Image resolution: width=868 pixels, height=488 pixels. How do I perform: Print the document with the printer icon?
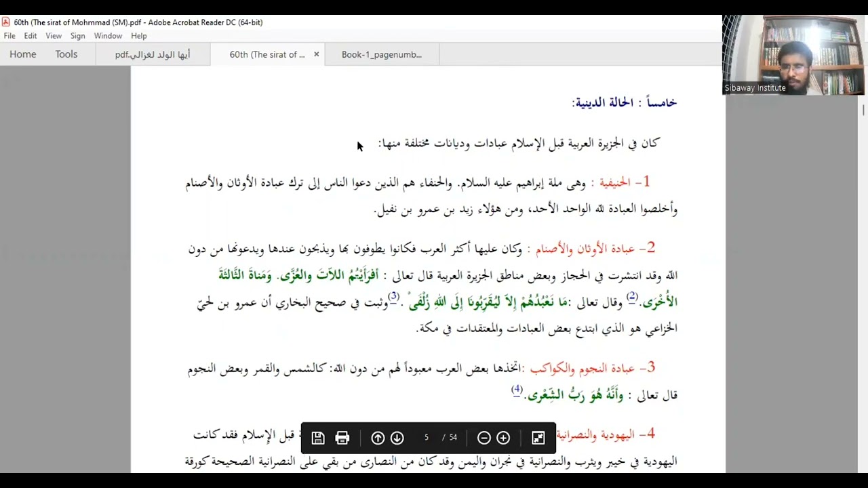pos(342,438)
